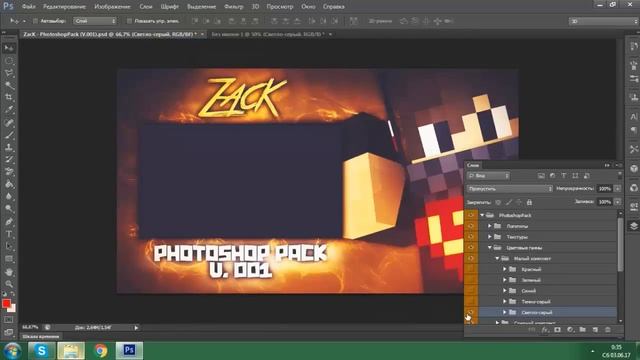Screen dimensions: 640x360
Task: Toggle visibility of Красный group
Action: pos(471,269)
